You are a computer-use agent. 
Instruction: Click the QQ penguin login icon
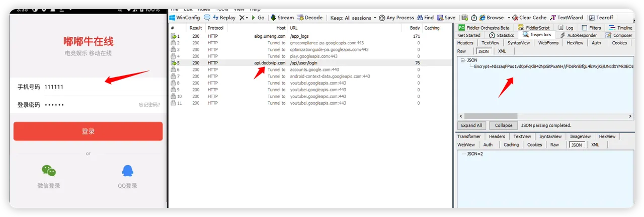tap(127, 170)
